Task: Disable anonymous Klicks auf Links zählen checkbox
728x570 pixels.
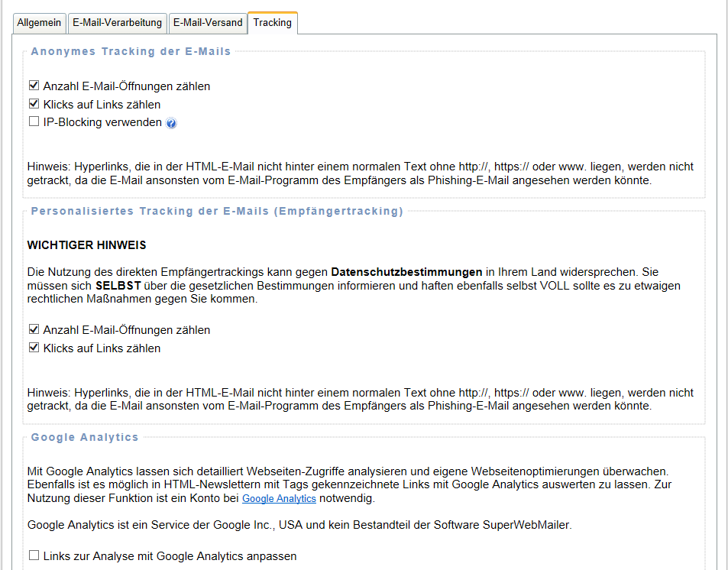Action: (x=34, y=104)
